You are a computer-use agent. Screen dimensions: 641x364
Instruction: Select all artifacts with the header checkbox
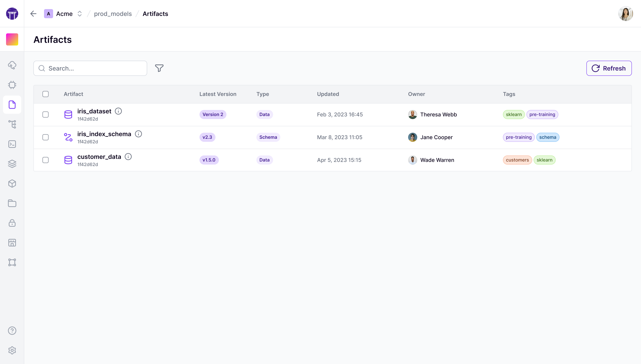(46, 94)
